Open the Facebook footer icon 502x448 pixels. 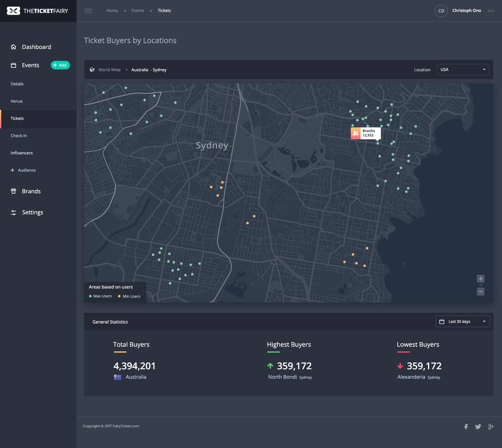coord(466,427)
